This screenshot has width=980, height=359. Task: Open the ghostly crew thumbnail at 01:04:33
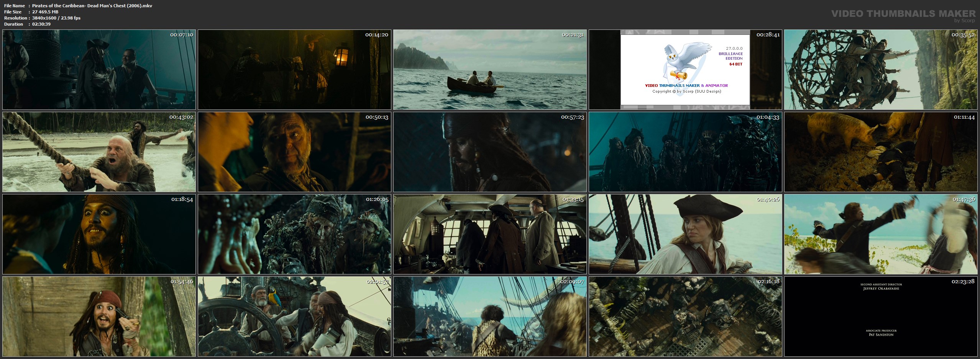tap(685, 152)
